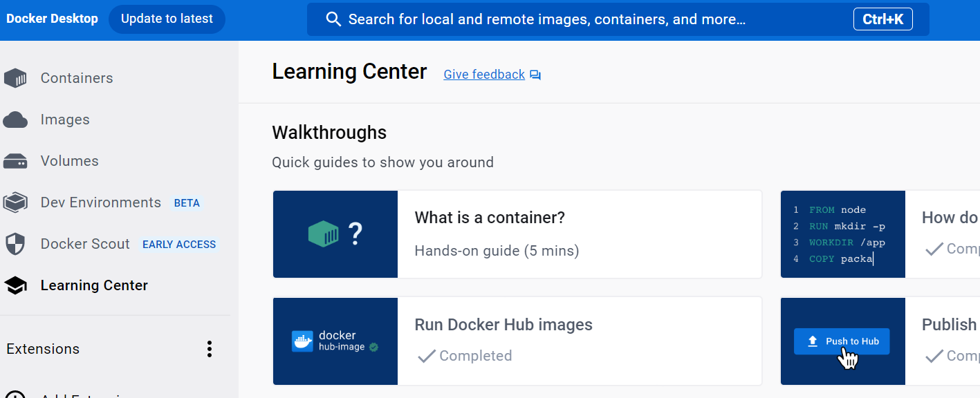The height and width of the screenshot is (398, 980).
Task: Click the feedback speech-bubble icon
Action: click(534, 74)
